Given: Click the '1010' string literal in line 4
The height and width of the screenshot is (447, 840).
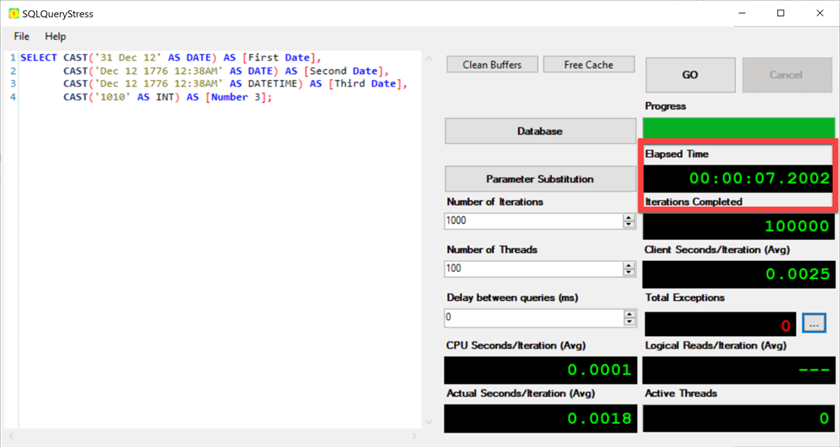Looking at the screenshot, I should [x=112, y=97].
